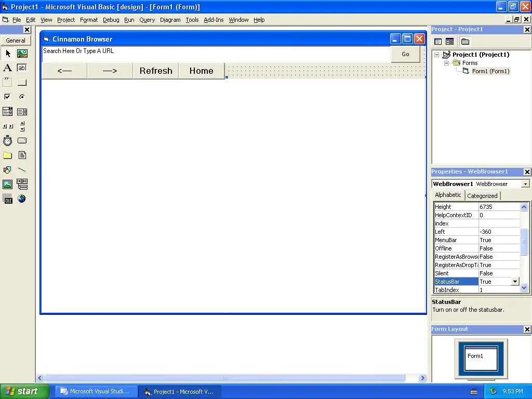This screenshot has height=399, width=532.
Task: Pick the VScrollBar control tool
Action: 22,126
